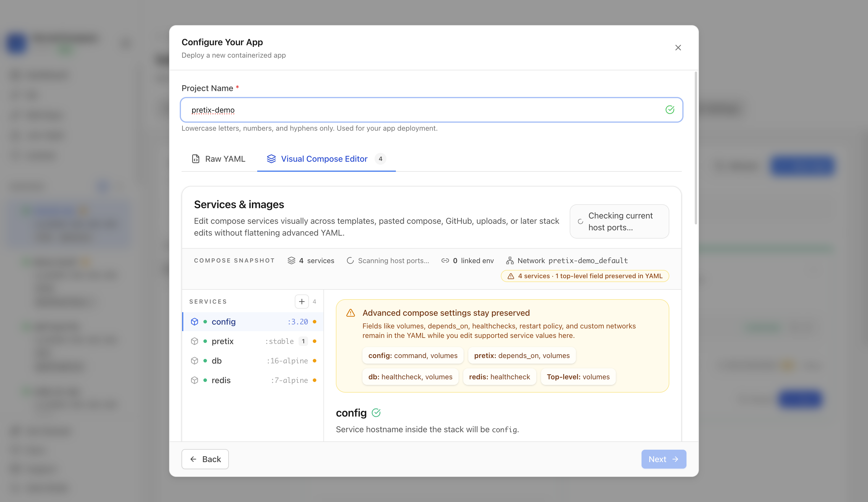Proceed with the Next button
This screenshot has height=502, width=868.
pos(663,459)
